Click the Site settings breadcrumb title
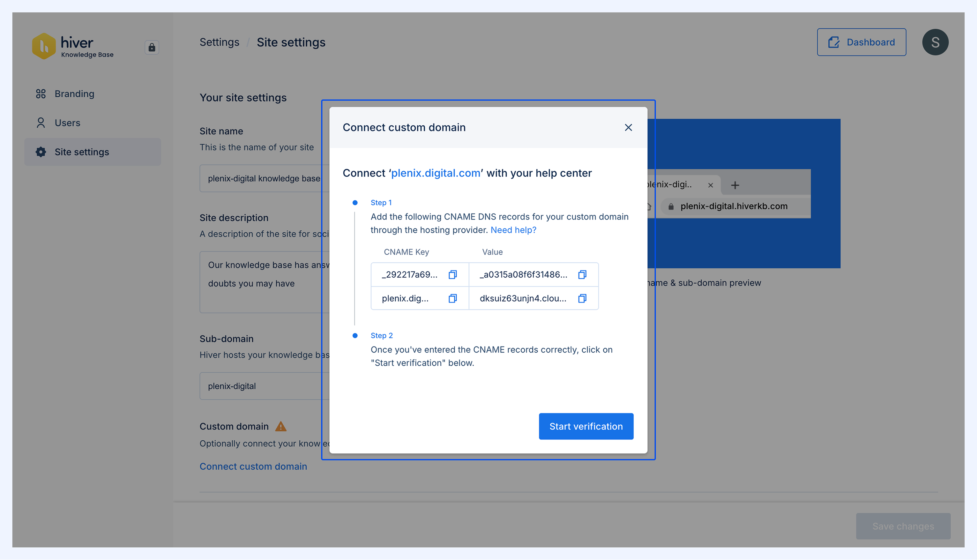The height and width of the screenshot is (560, 977). pyautogui.click(x=291, y=42)
